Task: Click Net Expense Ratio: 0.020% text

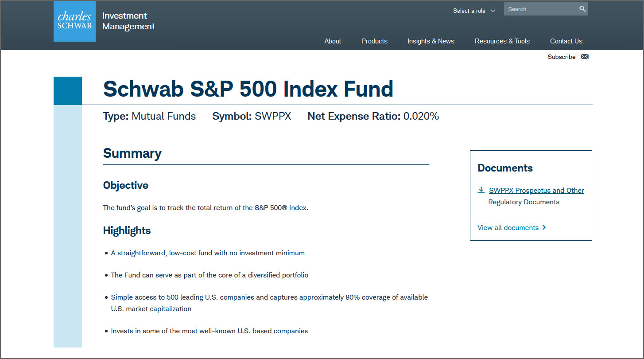Action: (373, 116)
